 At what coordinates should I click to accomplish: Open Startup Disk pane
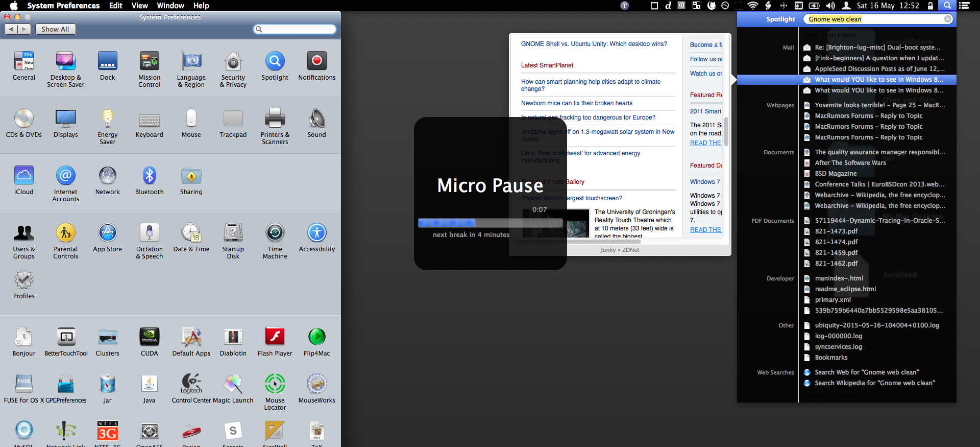233,241
